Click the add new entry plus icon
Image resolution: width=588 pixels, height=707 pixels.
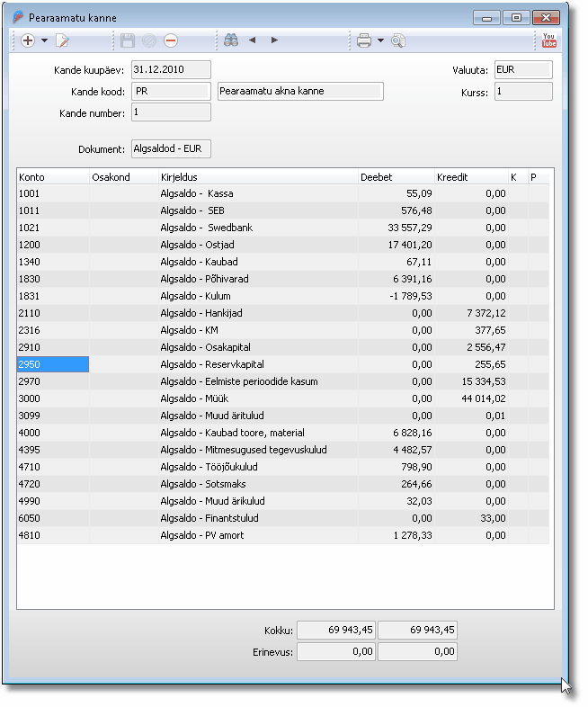click(28, 40)
